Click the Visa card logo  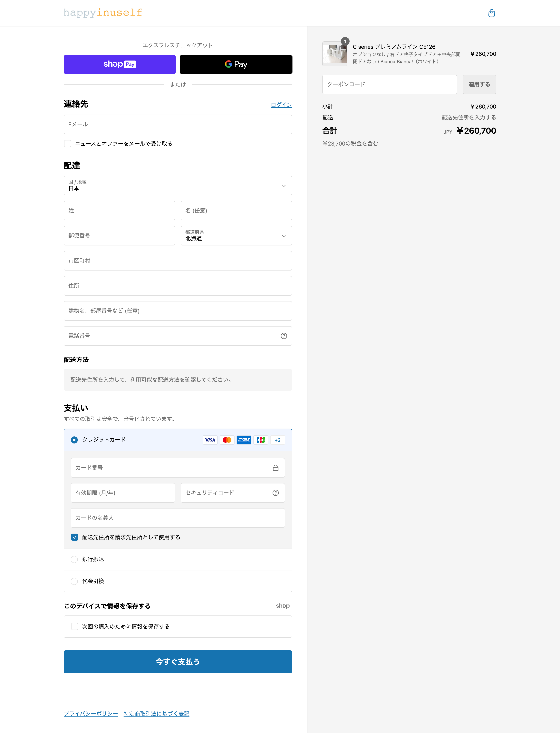click(x=210, y=440)
